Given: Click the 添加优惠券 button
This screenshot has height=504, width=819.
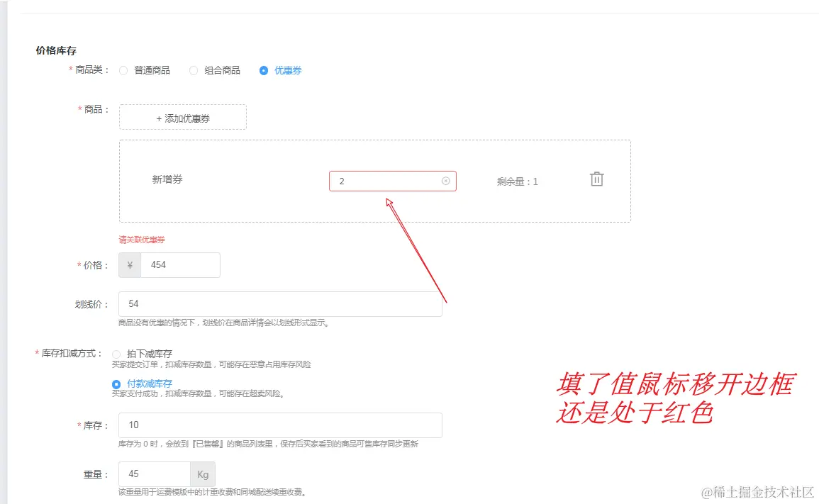Looking at the screenshot, I should tap(183, 117).
